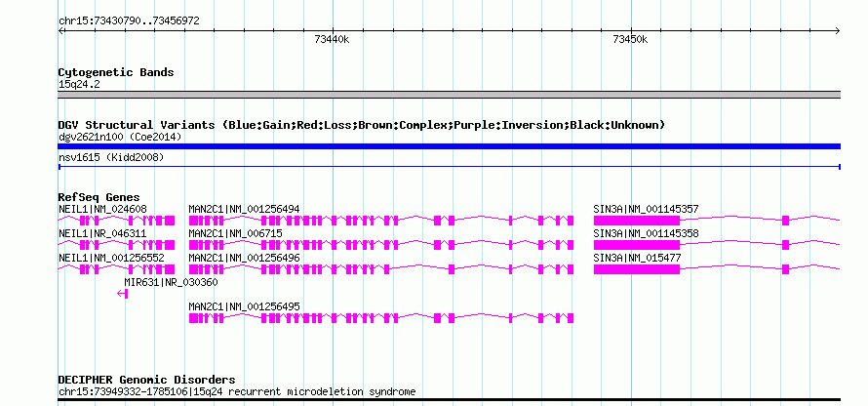Viewport: 868px width, 406px height.
Task: Select the MAN2C1|NM_006715 transcript label
Action: pyautogui.click(x=235, y=233)
